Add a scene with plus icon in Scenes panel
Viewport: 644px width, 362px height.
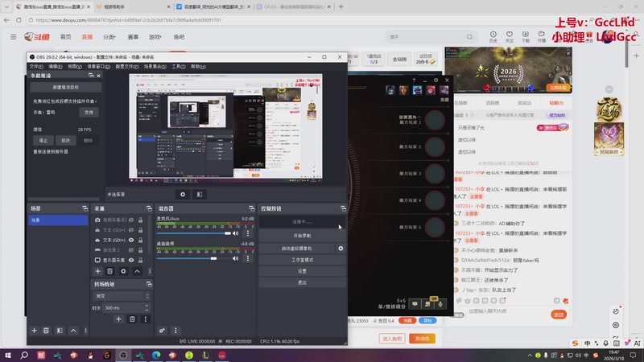pos(34,331)
